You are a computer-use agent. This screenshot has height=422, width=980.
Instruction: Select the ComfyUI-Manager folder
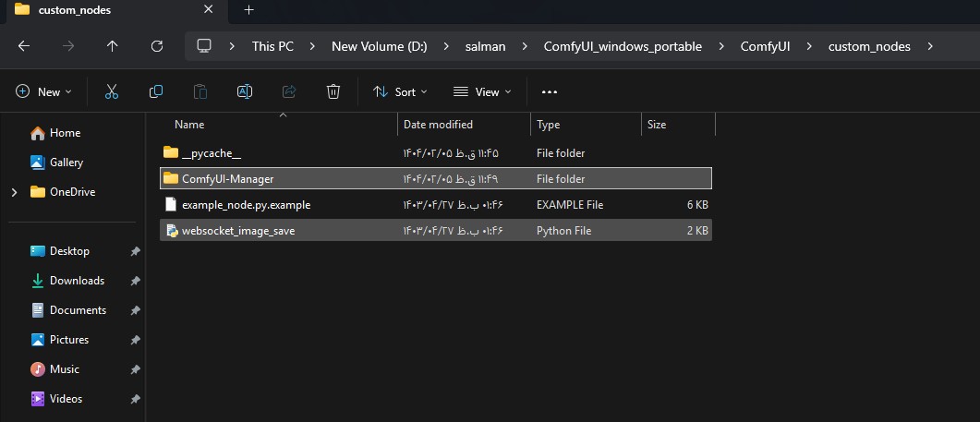click(x=227, y=179)
